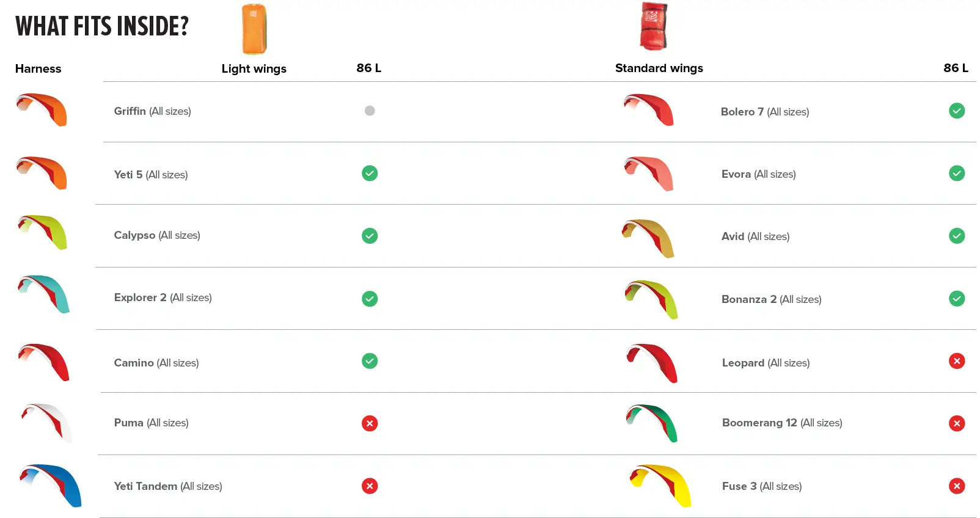Click the green checkmark for Yeti 5
This screenshot has width=980, height=518.
pyautogui.click(x=370, y=173)
